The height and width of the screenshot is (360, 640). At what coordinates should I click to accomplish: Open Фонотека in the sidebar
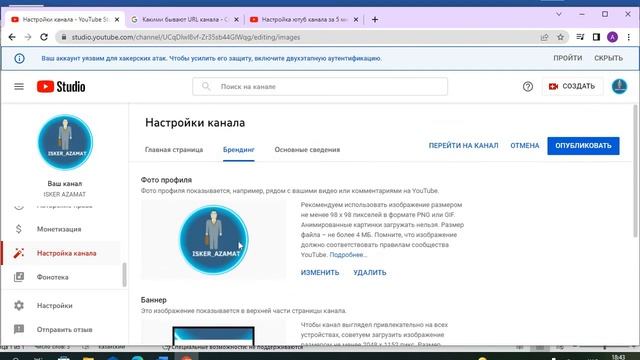click(x=53, y=277)
